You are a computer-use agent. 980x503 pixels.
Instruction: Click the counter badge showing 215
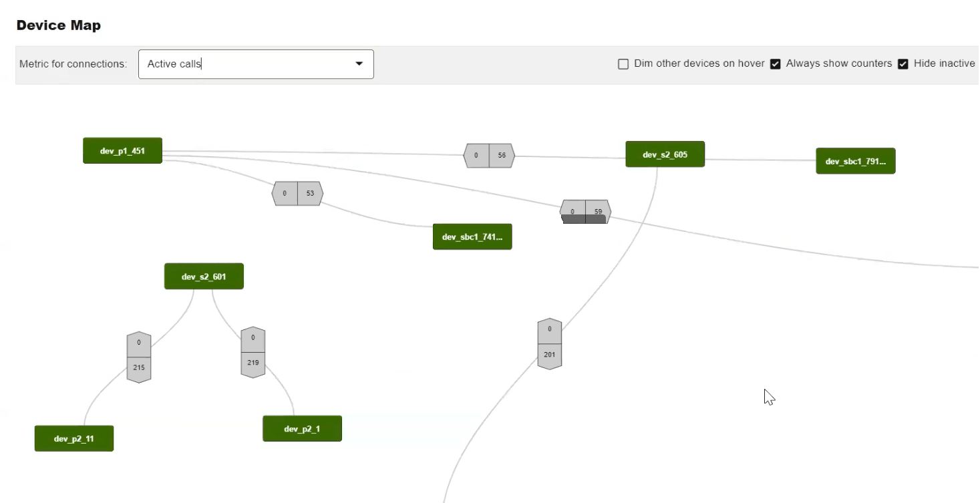138,355
